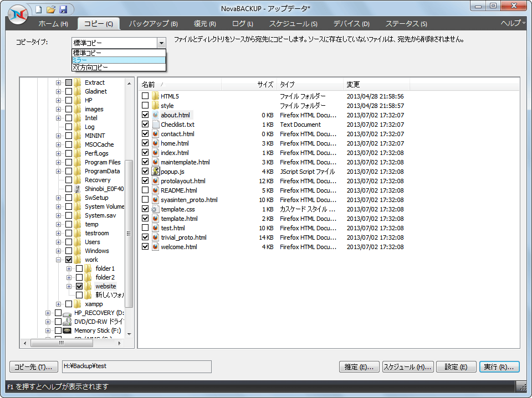Check the folder1 checkbox in tree
532x398 pixels.
tap(79, 268)
